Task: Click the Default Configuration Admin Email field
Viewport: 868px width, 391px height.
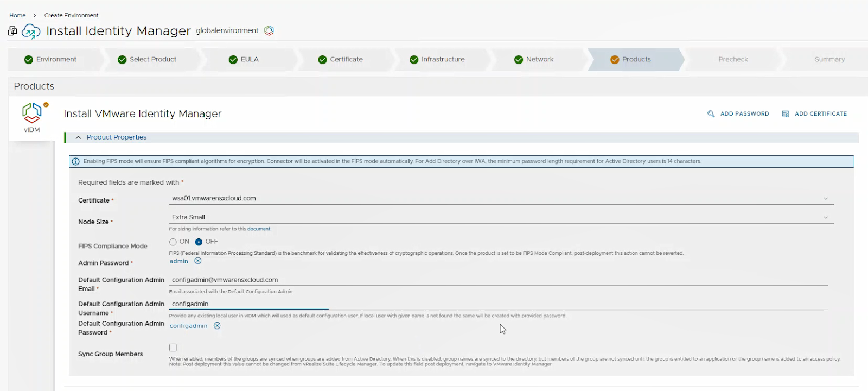Action: pyautogui.click(x=498, y=280)
